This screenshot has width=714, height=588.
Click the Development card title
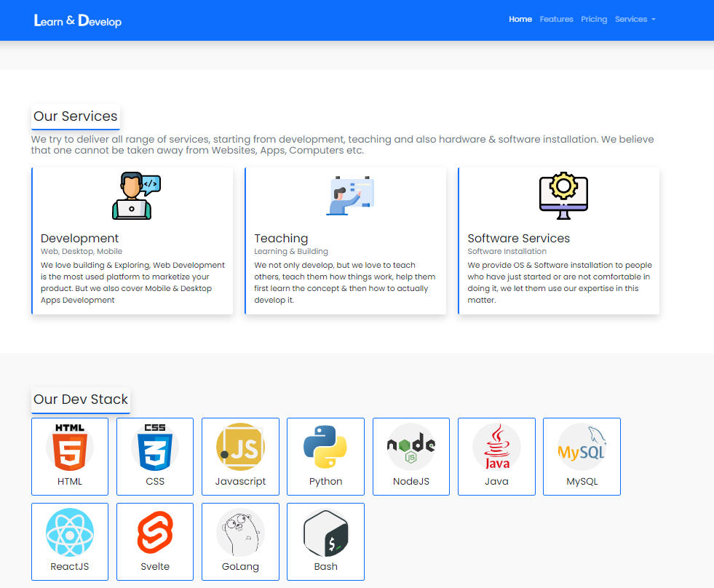[x=79, y=238]
